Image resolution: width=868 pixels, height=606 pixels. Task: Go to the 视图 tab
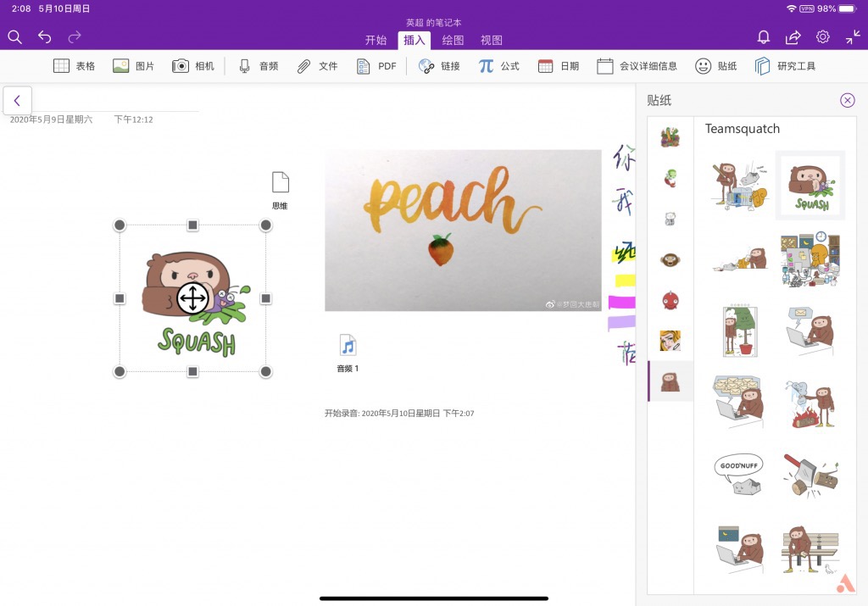(492, 40)
